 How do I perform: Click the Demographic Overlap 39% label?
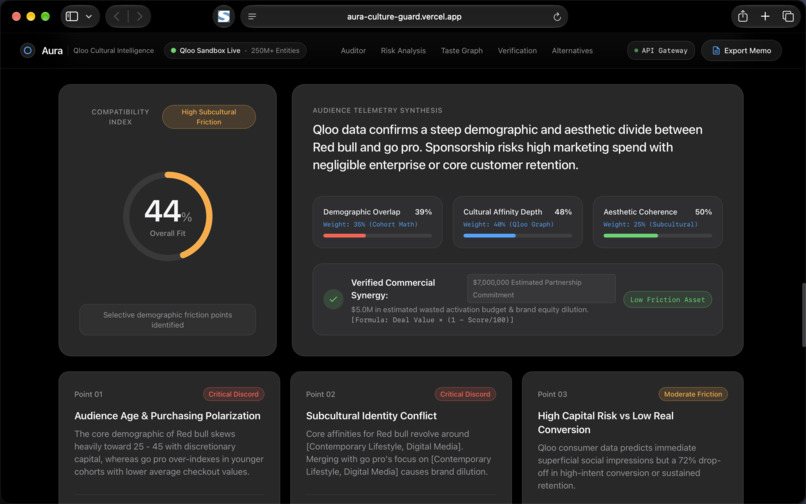point(377,212)
